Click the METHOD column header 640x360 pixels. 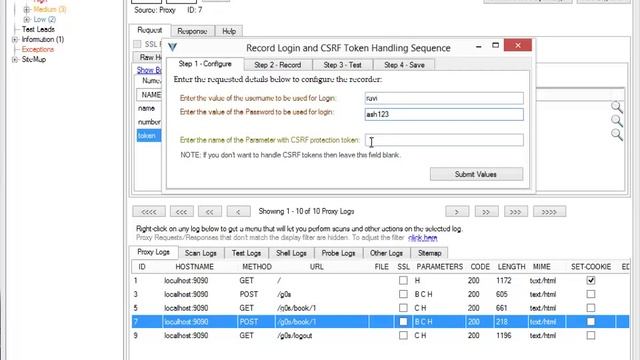click(x=257, y=267)
